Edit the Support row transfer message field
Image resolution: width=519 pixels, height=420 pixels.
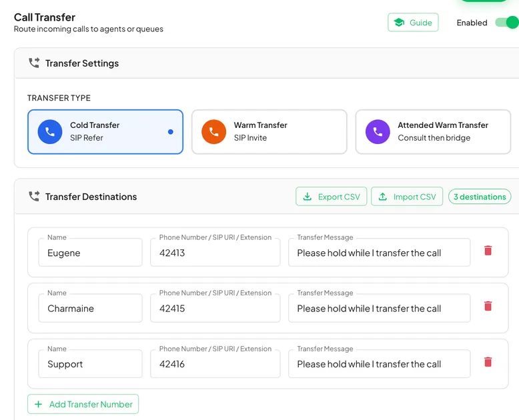[380, 363]
